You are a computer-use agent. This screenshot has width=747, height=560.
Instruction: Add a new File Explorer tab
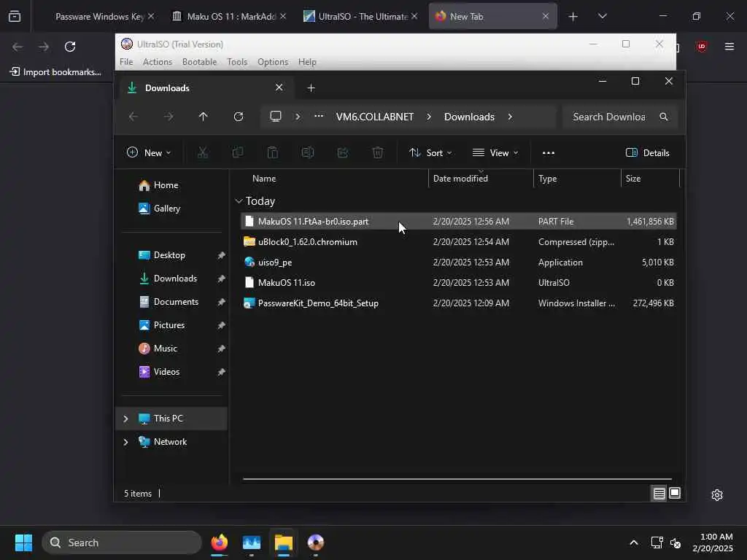pyautogui.click(x=311, y=88)
